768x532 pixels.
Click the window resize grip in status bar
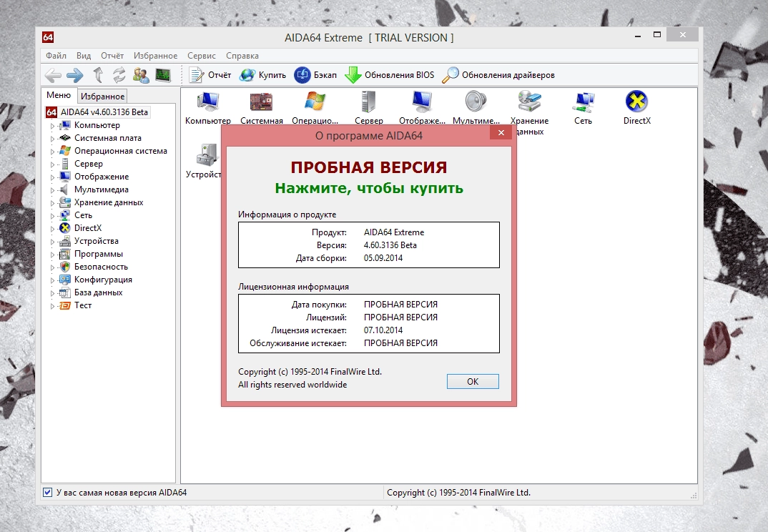(x=694, y=496)
